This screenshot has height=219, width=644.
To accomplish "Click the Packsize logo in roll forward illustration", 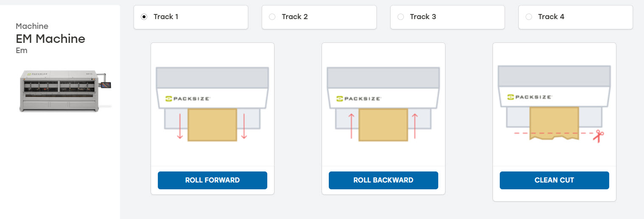I will point(188,98).
